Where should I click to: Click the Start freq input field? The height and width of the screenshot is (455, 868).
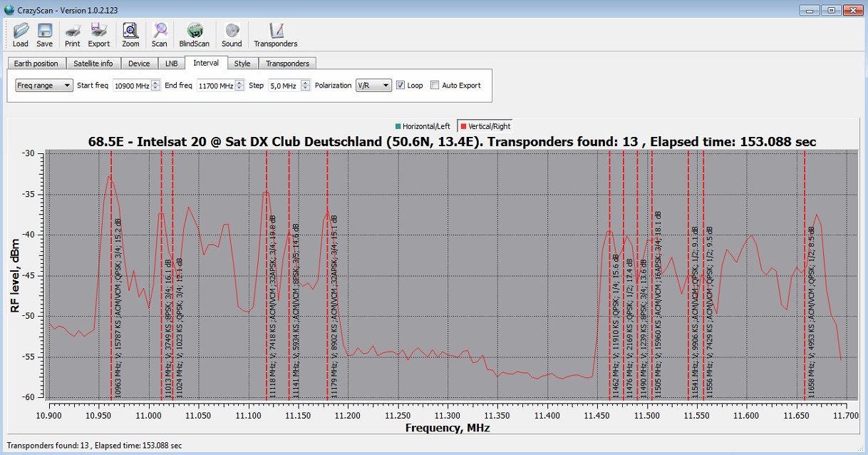pos(132,86)
